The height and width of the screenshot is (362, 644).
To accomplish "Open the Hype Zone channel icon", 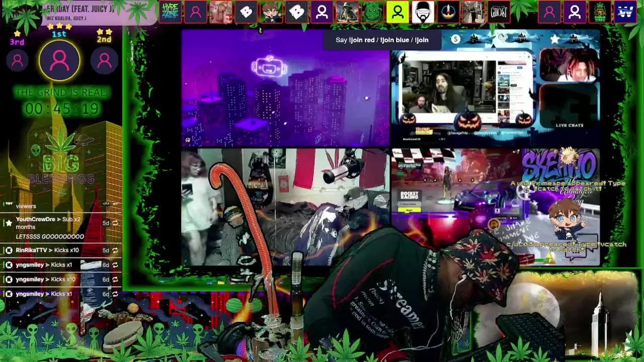I will pyautogui.click(x=170, y=12).
